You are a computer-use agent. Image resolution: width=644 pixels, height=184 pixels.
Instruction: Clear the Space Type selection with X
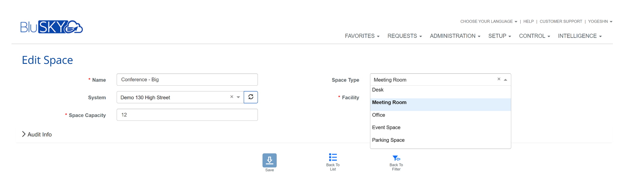tap(499, 79)
